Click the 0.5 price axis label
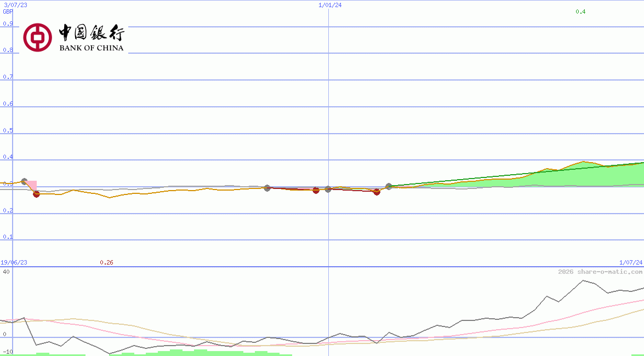 point(8,130)
